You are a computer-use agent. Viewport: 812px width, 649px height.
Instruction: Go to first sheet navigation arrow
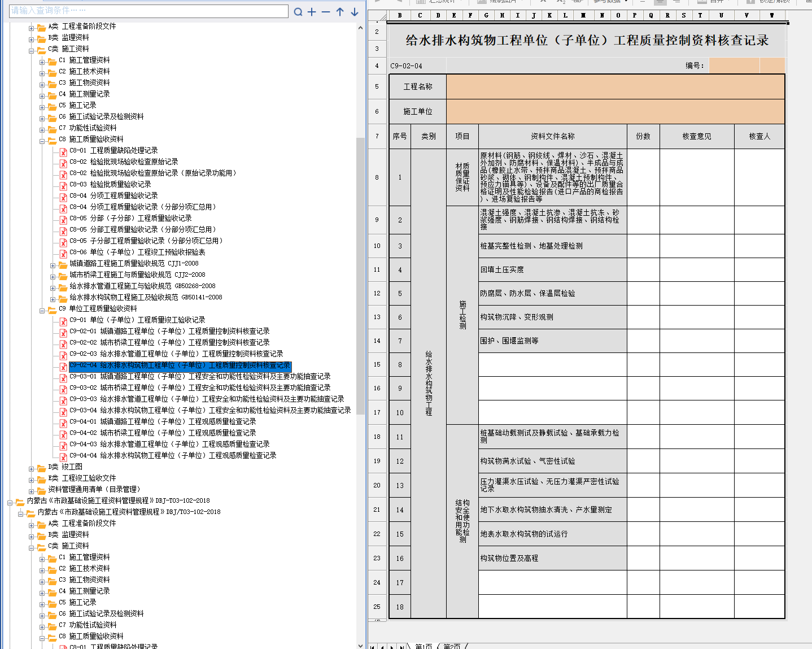pyautogui.click(x=373, y=646)
